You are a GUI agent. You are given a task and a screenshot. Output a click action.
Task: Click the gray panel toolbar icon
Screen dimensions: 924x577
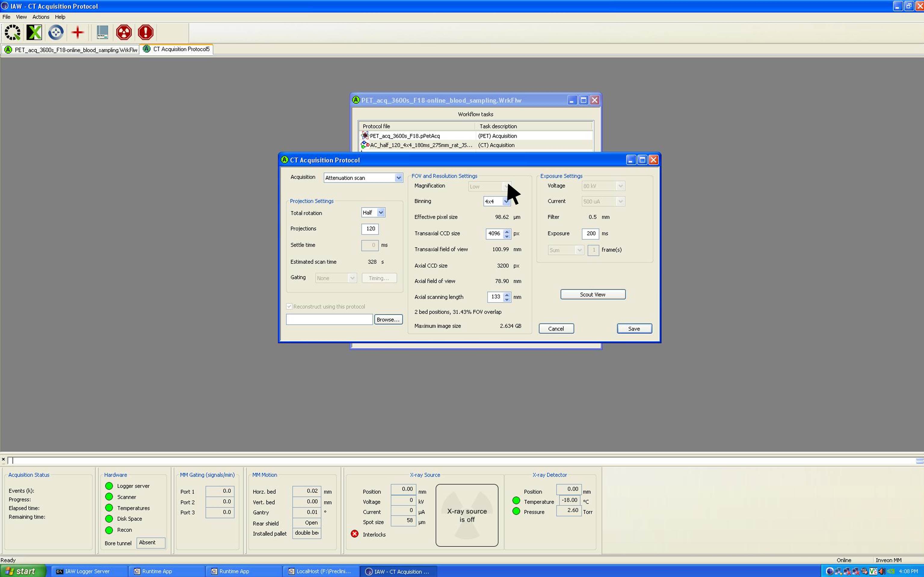coord(102,32)
